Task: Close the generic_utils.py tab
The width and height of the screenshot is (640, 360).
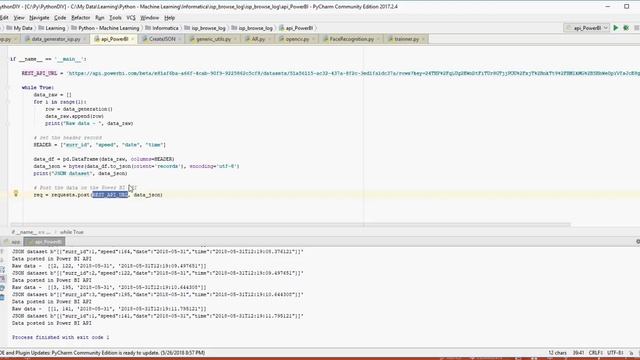Action: 236,39
